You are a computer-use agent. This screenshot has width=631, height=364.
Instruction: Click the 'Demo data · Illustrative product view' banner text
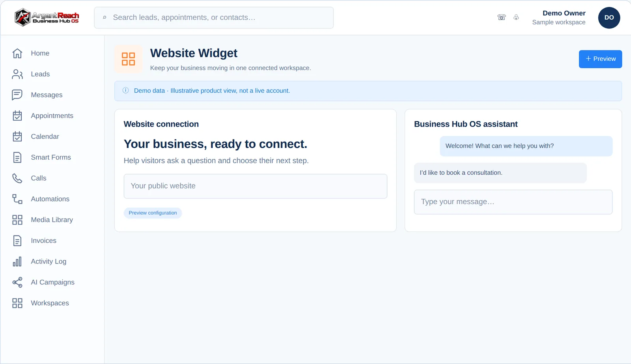point(212,91)
